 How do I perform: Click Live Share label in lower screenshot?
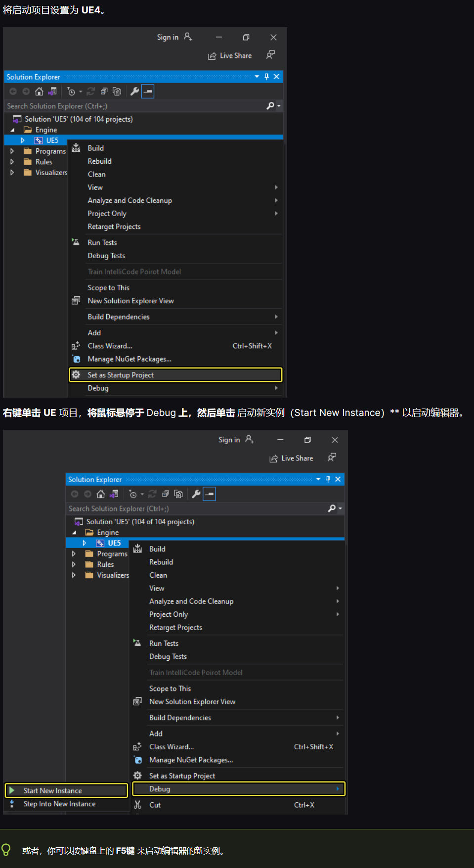coord(297,458)
